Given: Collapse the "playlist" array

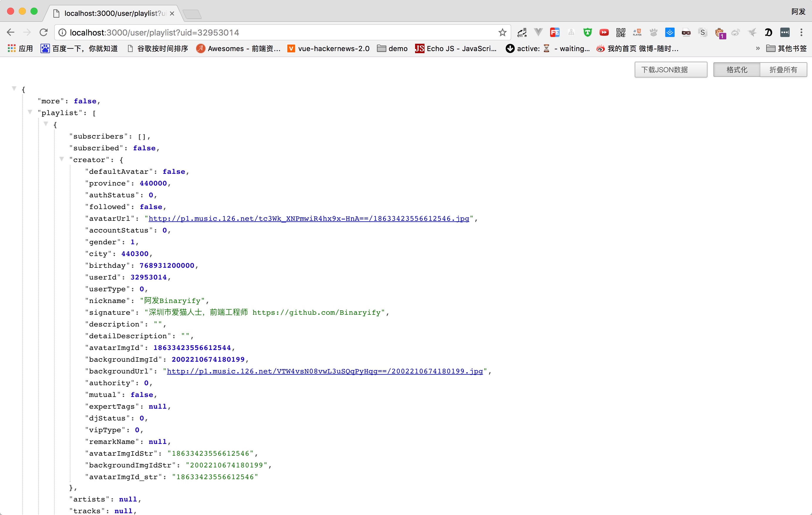Looking at the screenshot, I should [30, 112].
